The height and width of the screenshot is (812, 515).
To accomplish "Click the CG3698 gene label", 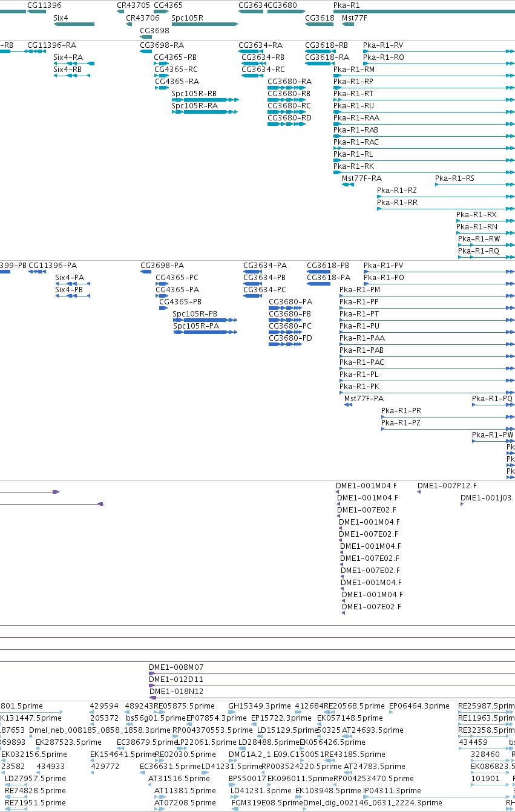I will point(154,30).
